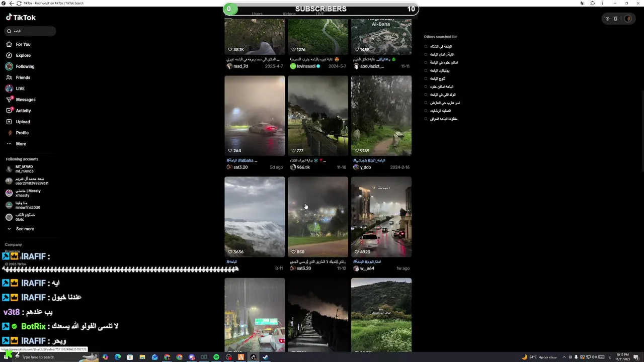Open the lovinsaudi author profile
The height and width of the screenshot is (362, 644).
305,66
